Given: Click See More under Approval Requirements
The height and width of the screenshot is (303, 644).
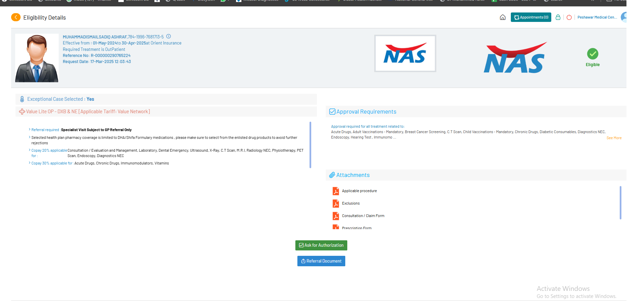Looking at the screenshot, I should coord(614,138).
